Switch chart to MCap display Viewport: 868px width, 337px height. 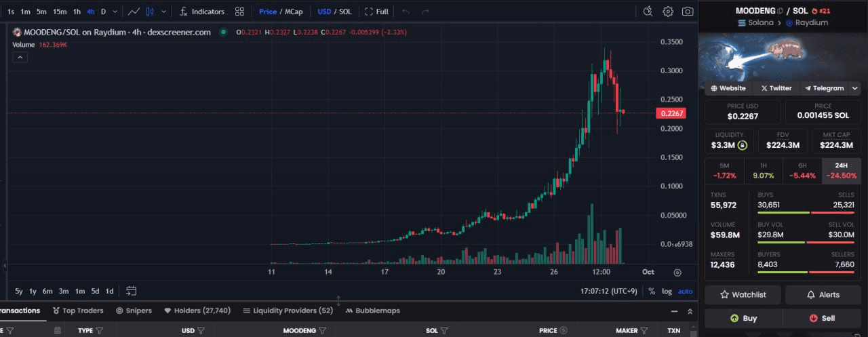tap(294, 12)
